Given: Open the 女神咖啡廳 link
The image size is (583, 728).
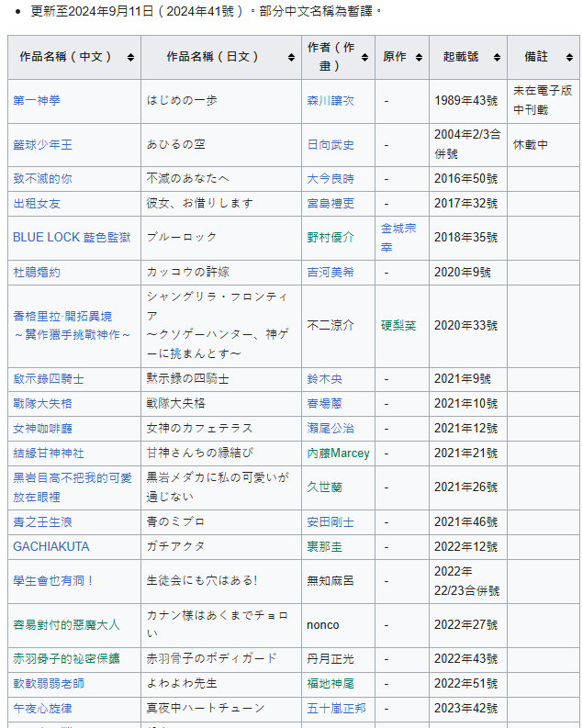Looking at the screenshot, I should [x=43, y=429].
